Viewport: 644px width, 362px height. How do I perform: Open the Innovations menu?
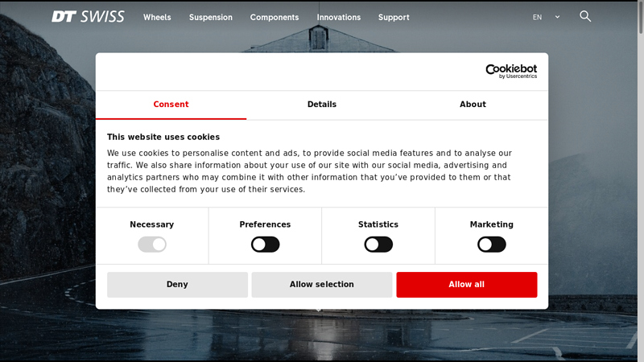(x=338, y=17)
